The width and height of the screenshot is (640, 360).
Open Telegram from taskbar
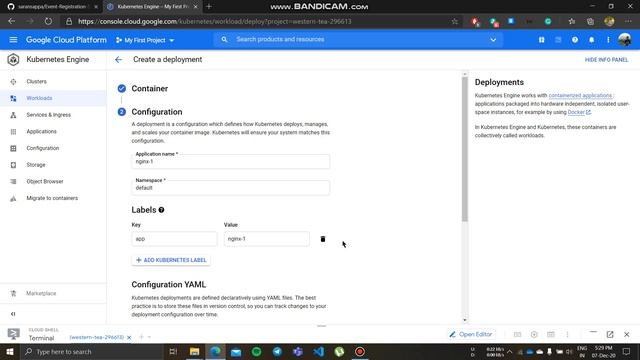[277, 351]
